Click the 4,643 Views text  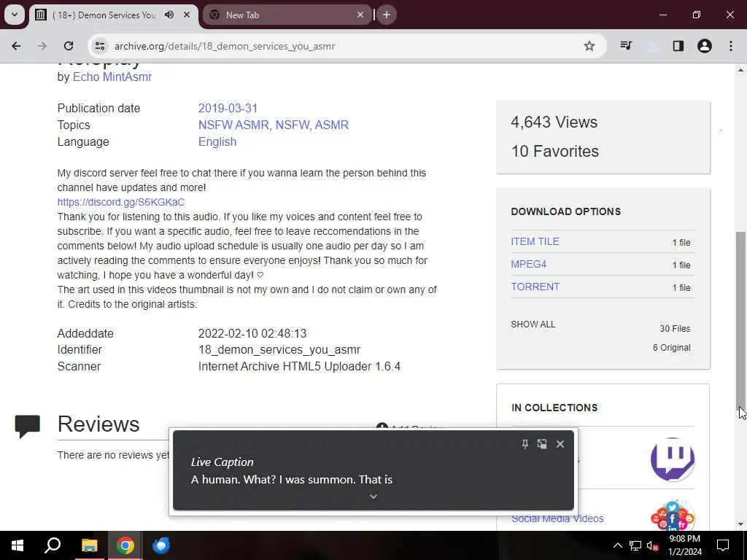(x=554, y=122)
